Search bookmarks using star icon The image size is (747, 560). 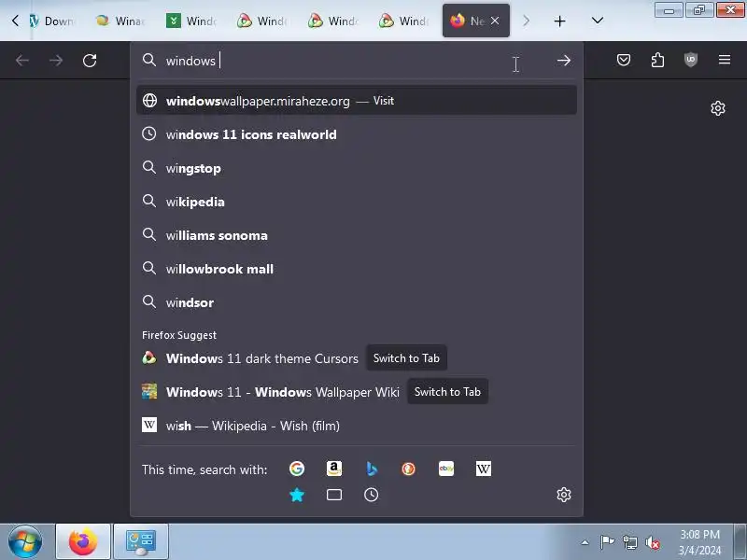pyautogui.click(x=296, y=495)
